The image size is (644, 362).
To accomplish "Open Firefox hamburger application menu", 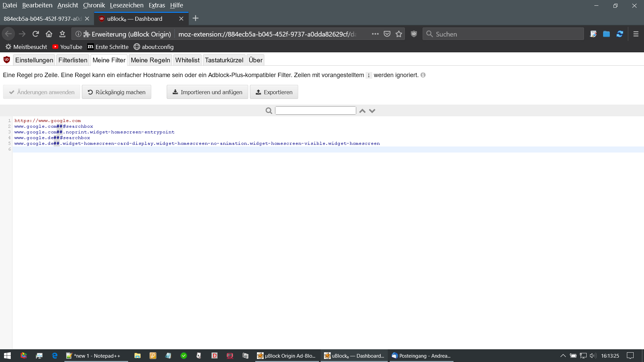I will pos(636,34).
